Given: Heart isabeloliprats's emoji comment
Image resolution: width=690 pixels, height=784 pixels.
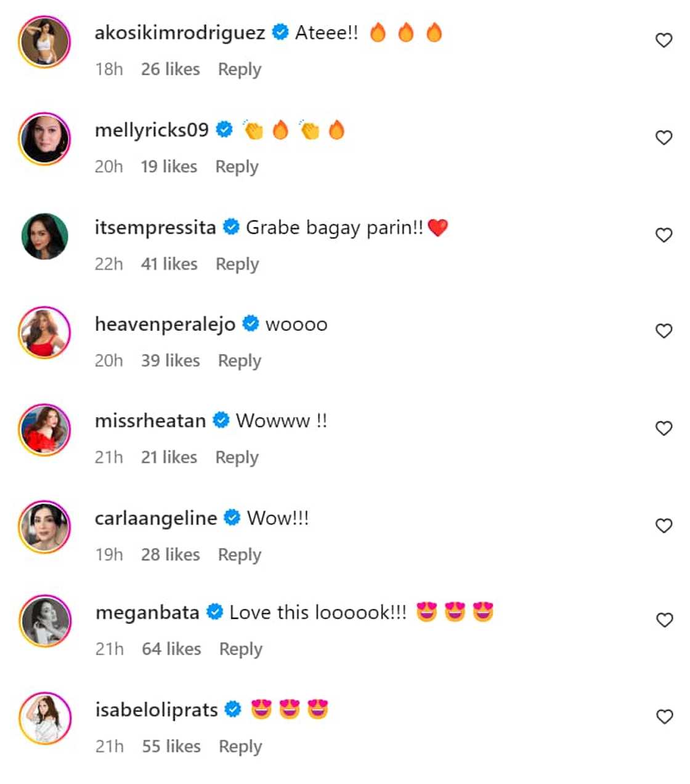Looking at the screenshot, I should pos(664,717).
